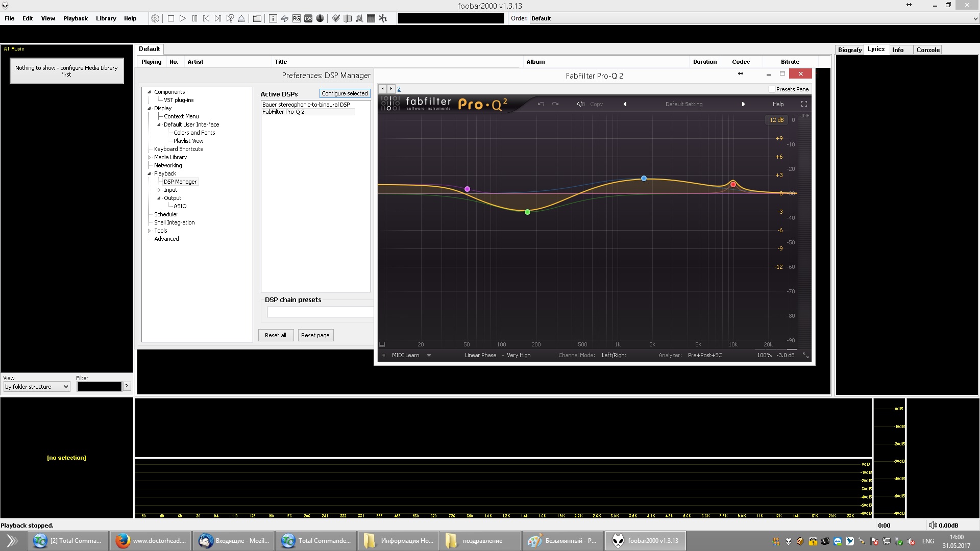Viewport: 980px width, 551px height.
Task: Click the RG ReplayGain toolbar icon
Action: pos(297,18)
